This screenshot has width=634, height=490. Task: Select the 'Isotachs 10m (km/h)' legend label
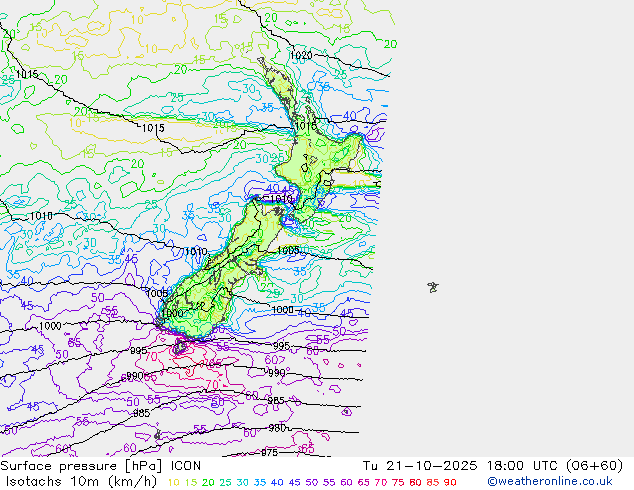point(81,482)
